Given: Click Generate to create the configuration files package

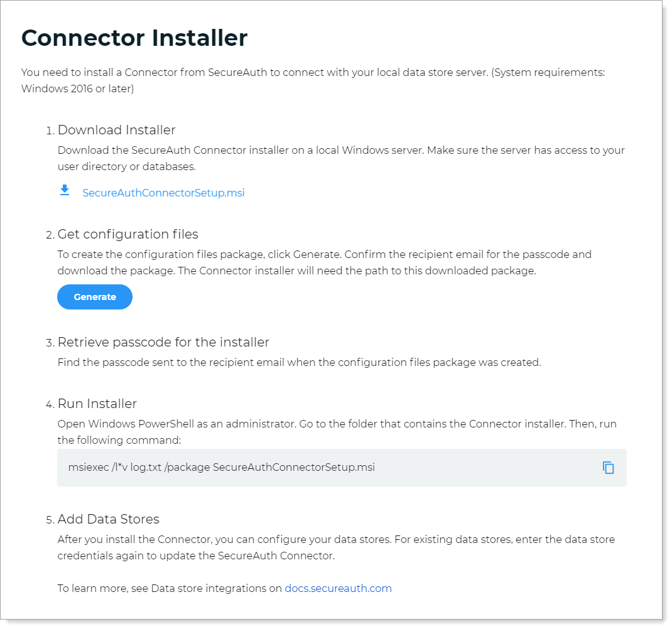Looking at the screenshot, I should 94,296.
